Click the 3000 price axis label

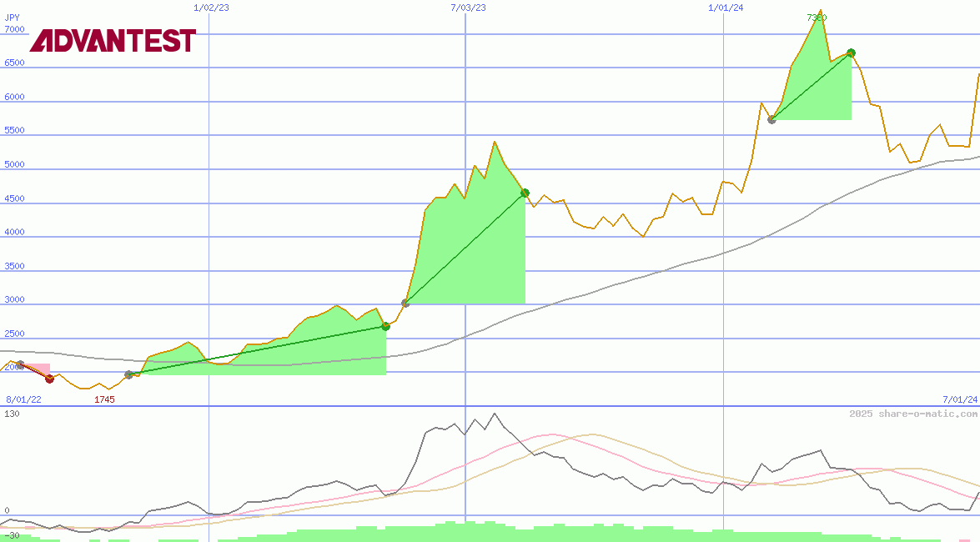click(x=14, y=299)
